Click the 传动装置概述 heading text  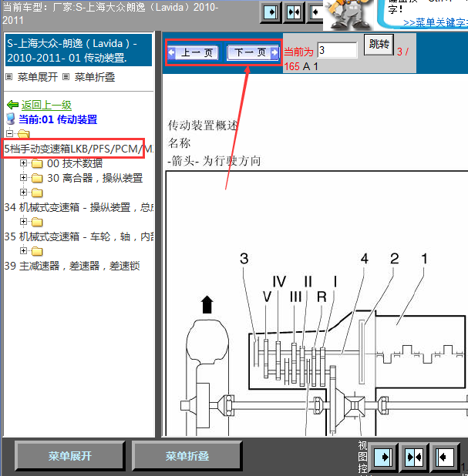[203, 125]
